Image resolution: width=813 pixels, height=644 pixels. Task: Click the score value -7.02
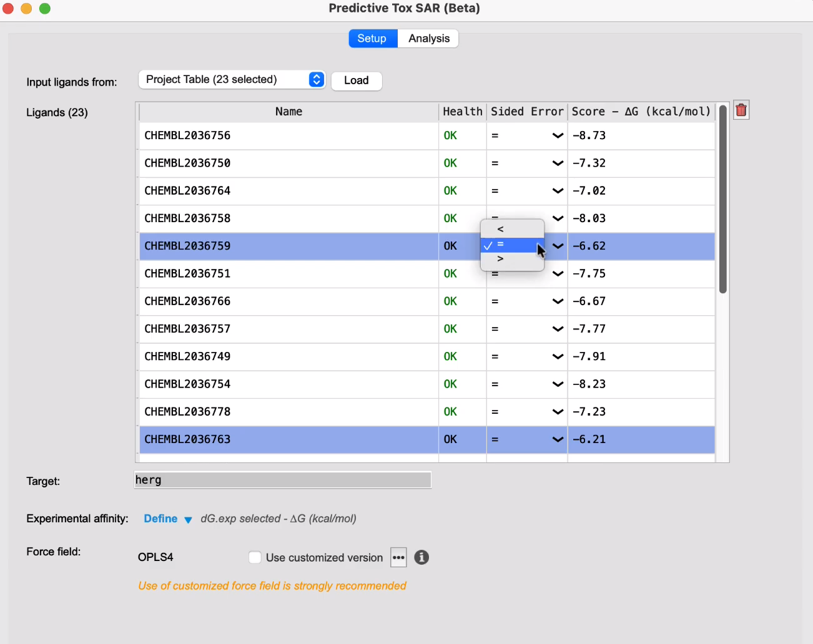[x=589, y=191]
